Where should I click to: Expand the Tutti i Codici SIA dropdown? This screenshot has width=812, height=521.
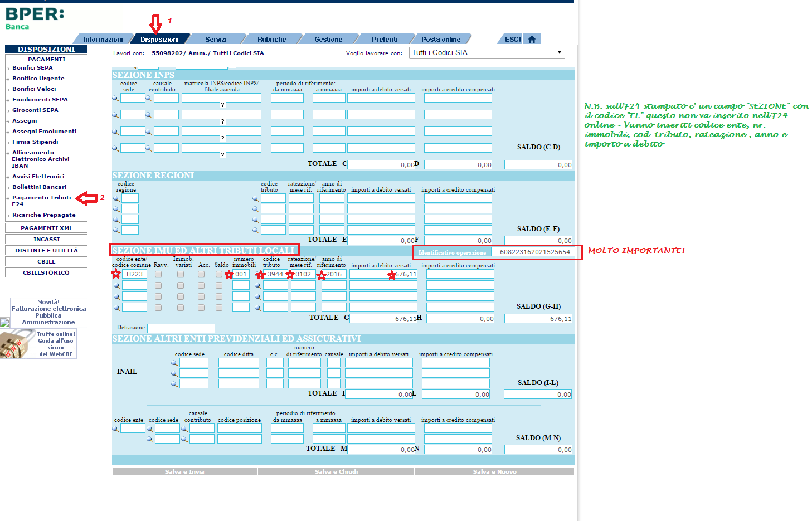pos(487,52)
